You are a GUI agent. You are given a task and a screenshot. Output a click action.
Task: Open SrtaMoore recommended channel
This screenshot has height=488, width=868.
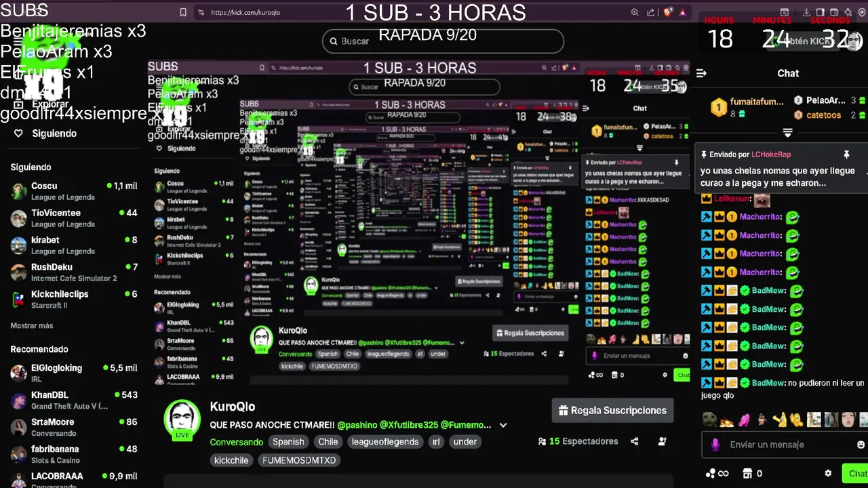coord(73,428)
